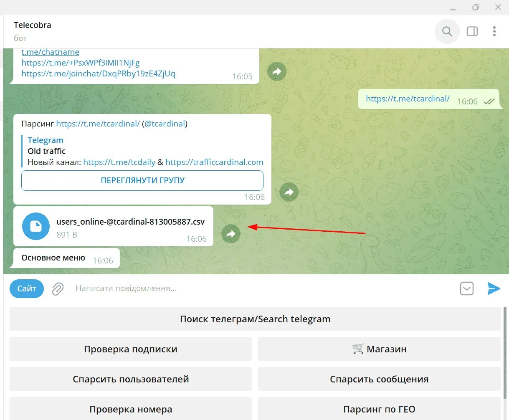This screenshot has width=509, height=420.
Task: Forward the message with the joinchat links
Action: (x=277, y=72)
